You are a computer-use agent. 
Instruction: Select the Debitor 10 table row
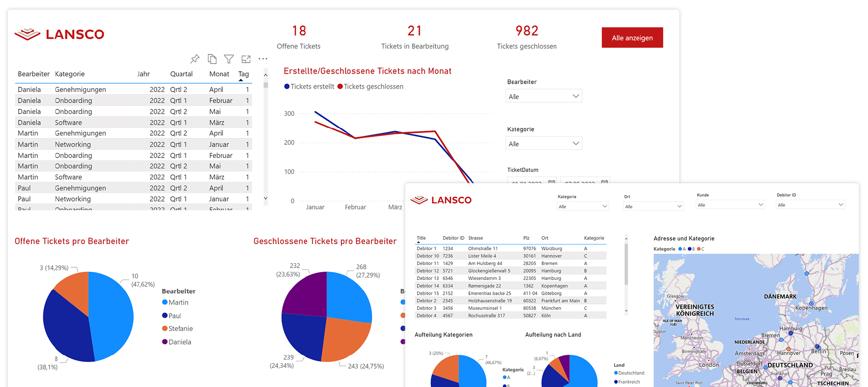510,256
